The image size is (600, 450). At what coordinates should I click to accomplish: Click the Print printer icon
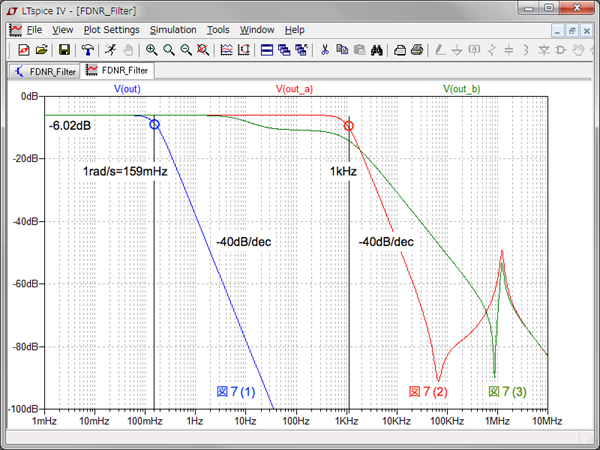point(417,49)
